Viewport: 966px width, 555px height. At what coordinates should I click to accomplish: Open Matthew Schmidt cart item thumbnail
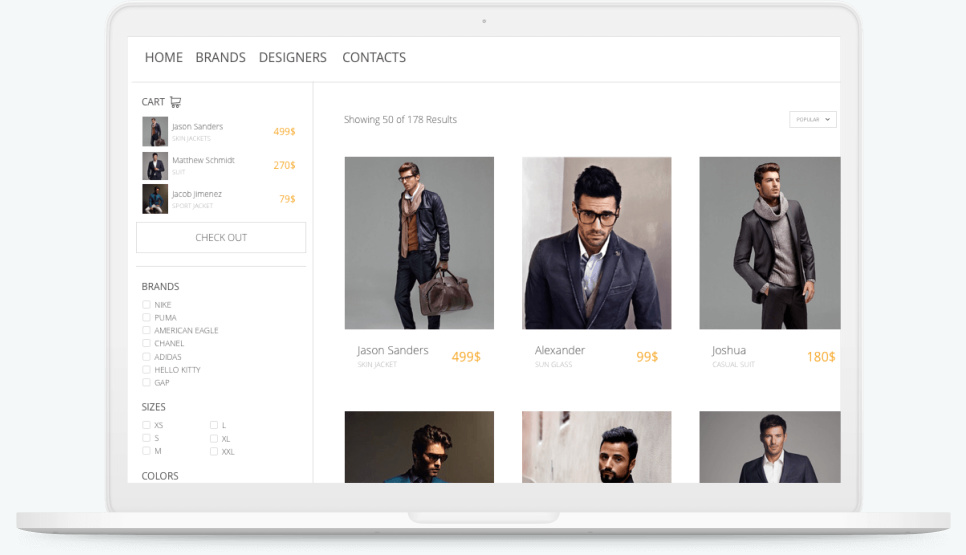[x=155, y=165]
